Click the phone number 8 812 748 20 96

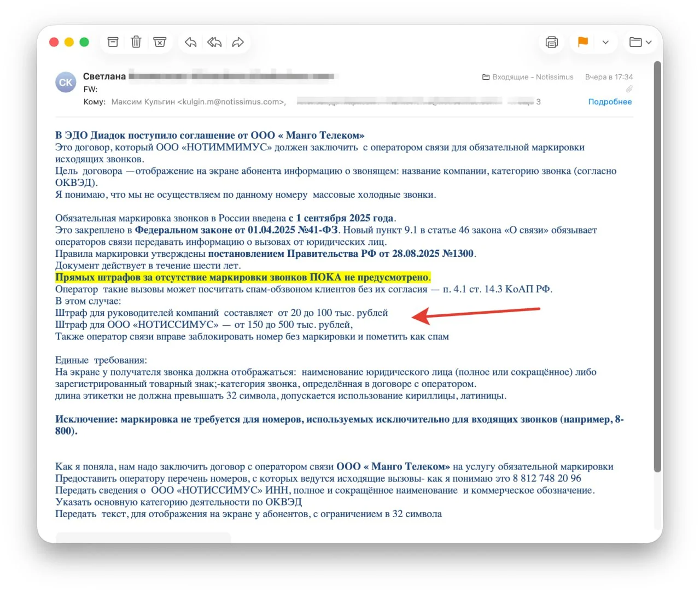tap(546, 478)
